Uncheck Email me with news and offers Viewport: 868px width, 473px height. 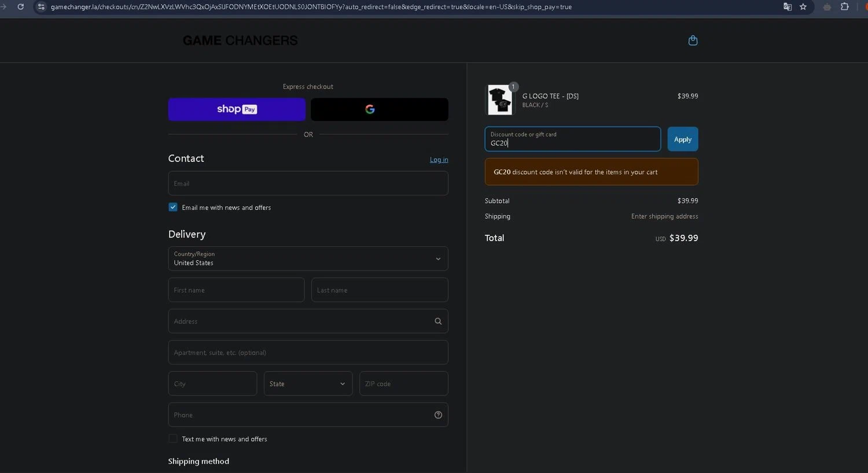(173, 207)
